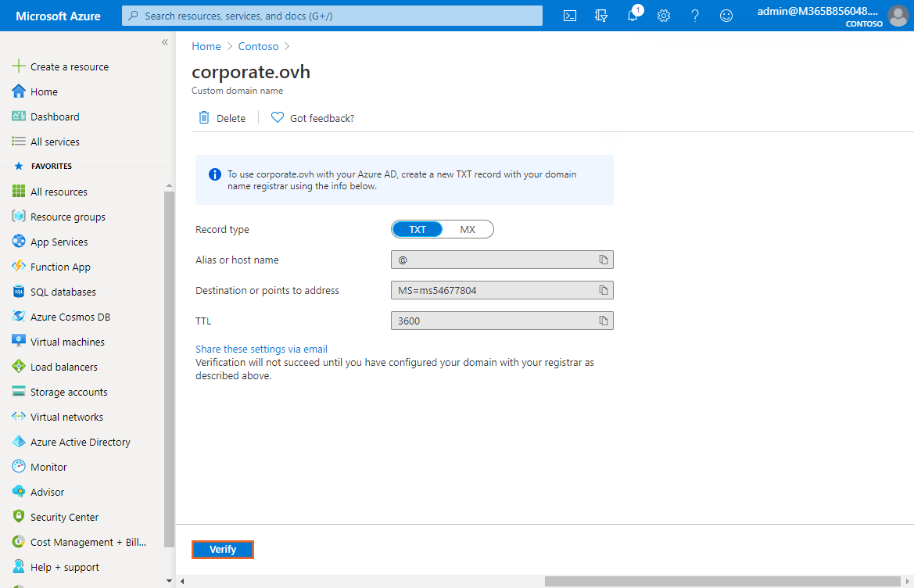Click Share these settings via email
This screenshot has width=914, height=588.
(261, 349)
